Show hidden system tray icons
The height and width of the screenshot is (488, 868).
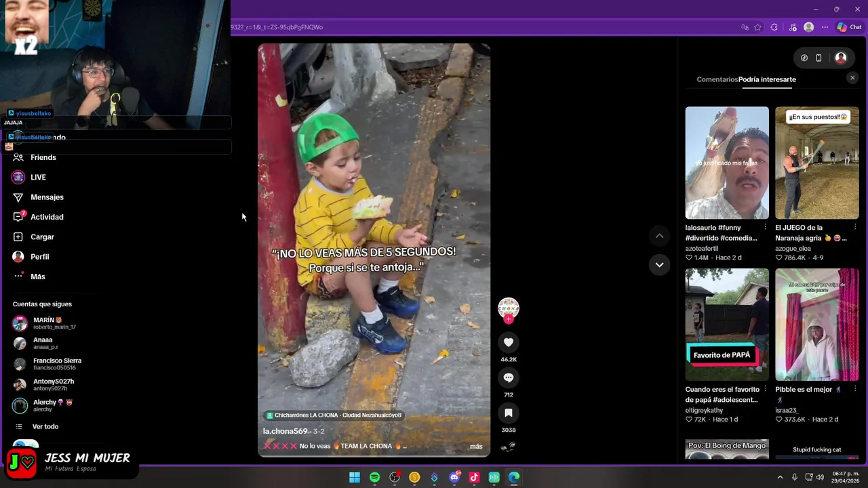point(780,477)
